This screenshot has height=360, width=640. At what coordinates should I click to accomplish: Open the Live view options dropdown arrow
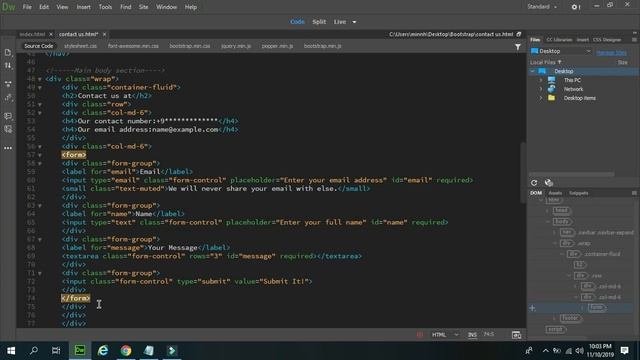click(354, 22)
